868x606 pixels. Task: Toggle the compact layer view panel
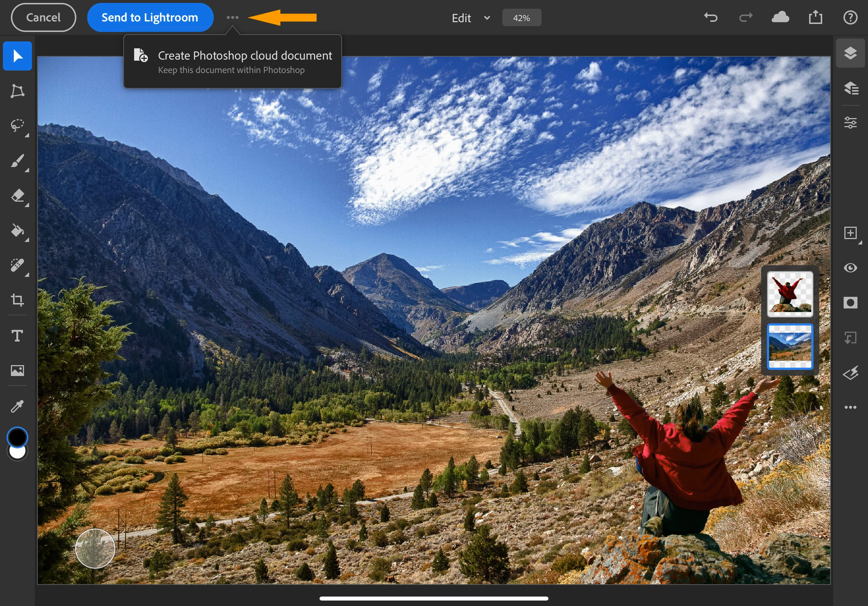click(850, 53)
